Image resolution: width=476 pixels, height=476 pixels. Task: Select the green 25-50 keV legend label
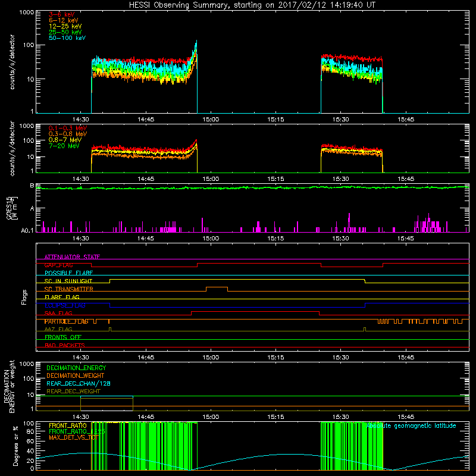coord(65,32)
